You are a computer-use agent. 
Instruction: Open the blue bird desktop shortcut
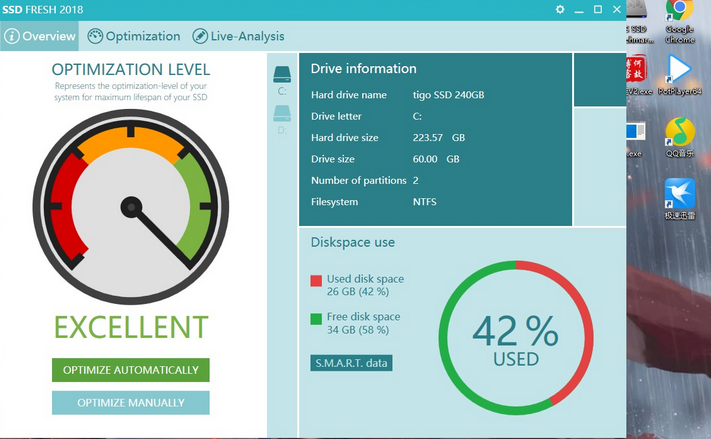pos(680,195)
